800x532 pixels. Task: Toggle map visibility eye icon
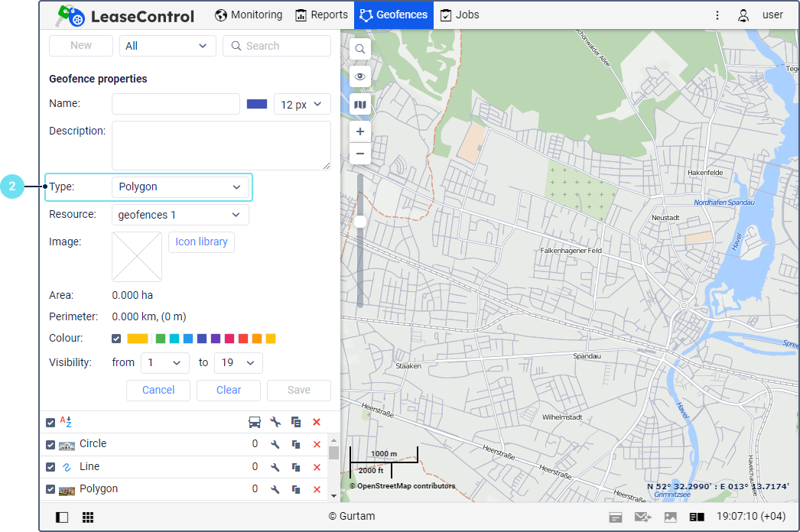click(360, 77)
